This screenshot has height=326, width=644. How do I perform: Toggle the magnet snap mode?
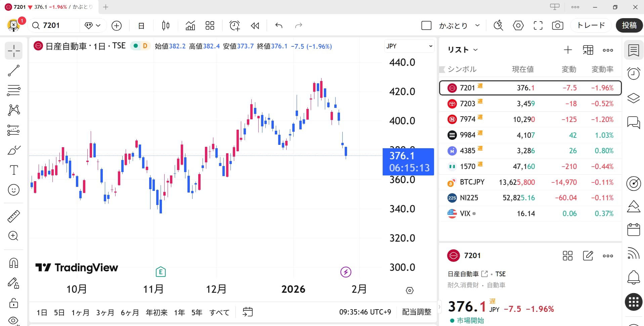pos(13,263)
